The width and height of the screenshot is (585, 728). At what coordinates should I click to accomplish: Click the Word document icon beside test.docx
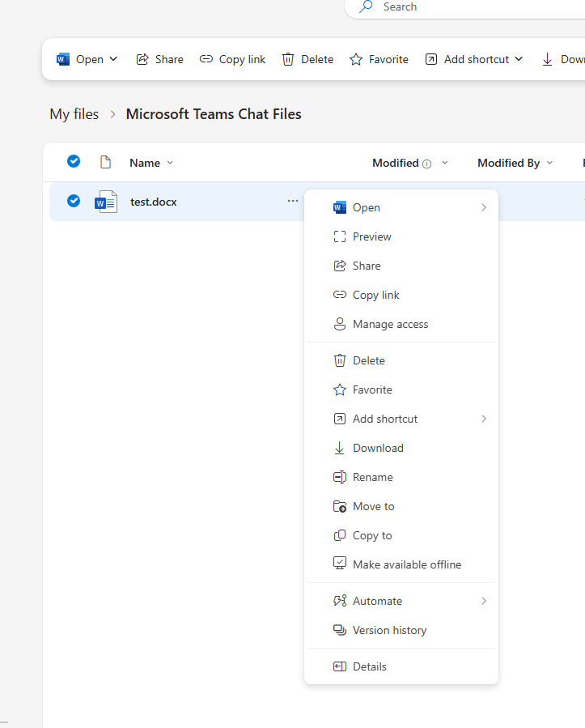pyautogui.click(x=105, y=201)
